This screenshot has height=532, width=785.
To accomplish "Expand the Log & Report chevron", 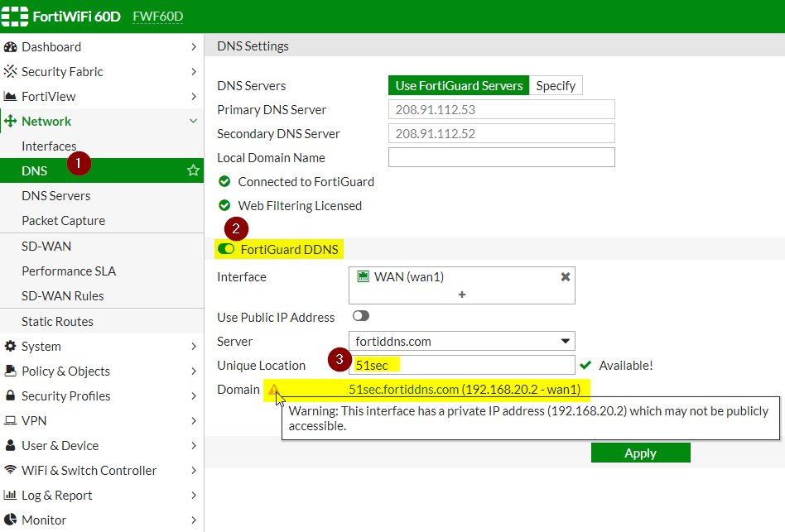I will pos(193,495).
